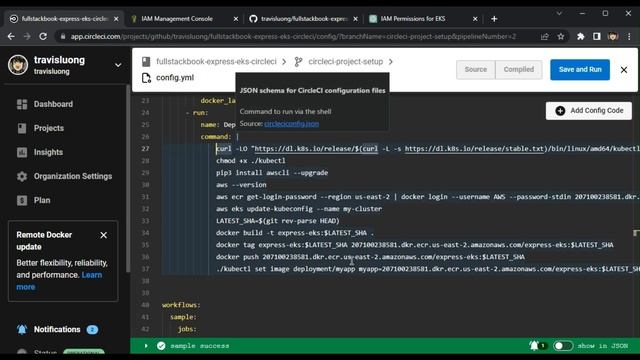Dismiss the Remote Docker update card
The image size is (640, 360).
pos(104,235)
